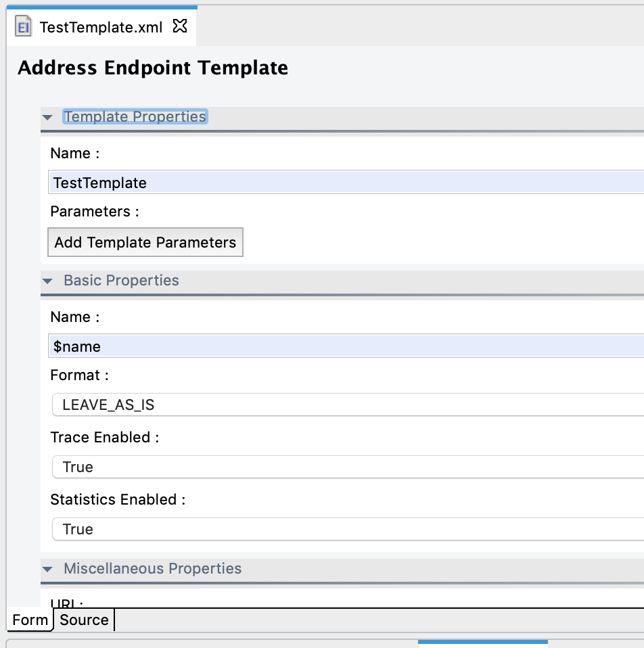Click the Address Endpoint Template heading
This screenshot has height=648, width=644.
coord(152,68)
